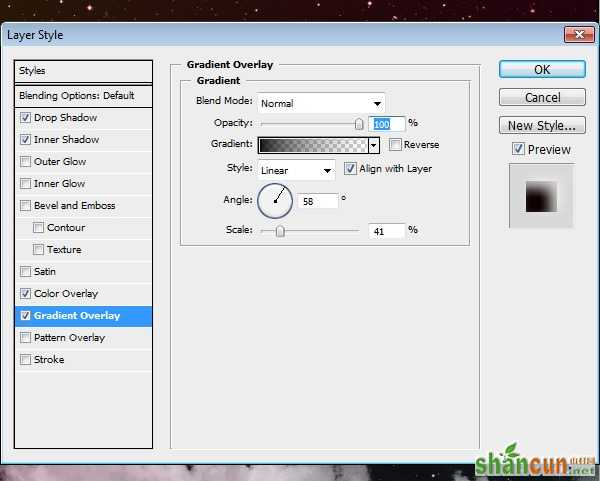Screen dimensions: 600x481
Task: Click the New Style... button
Action: coord(542,125)
